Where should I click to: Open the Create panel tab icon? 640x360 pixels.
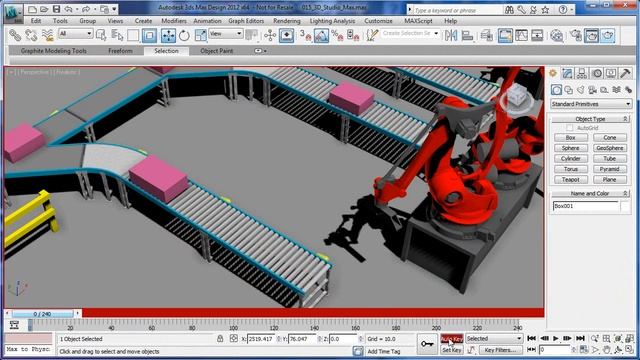553,73
